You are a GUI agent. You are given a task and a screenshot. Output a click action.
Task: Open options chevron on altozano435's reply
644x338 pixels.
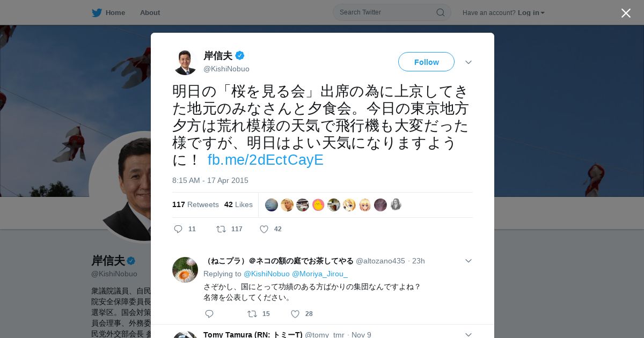[x=468, y=261]
